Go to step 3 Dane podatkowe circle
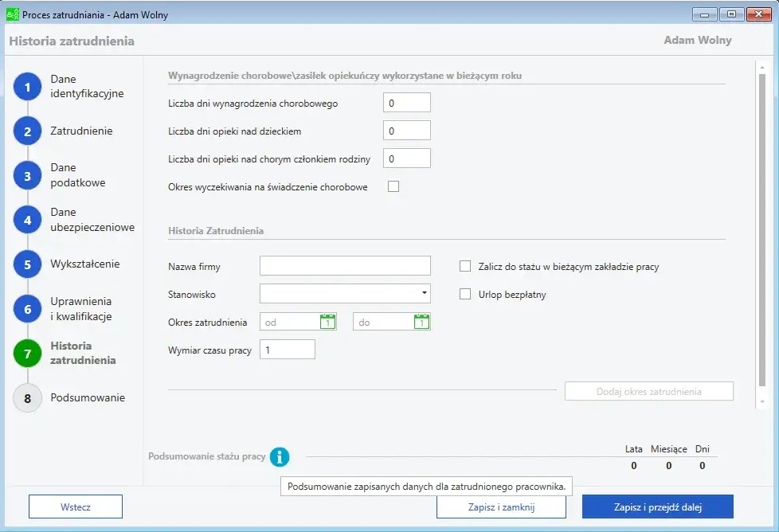The height and width of the screenshot is (532, 779). coord(27,176)
